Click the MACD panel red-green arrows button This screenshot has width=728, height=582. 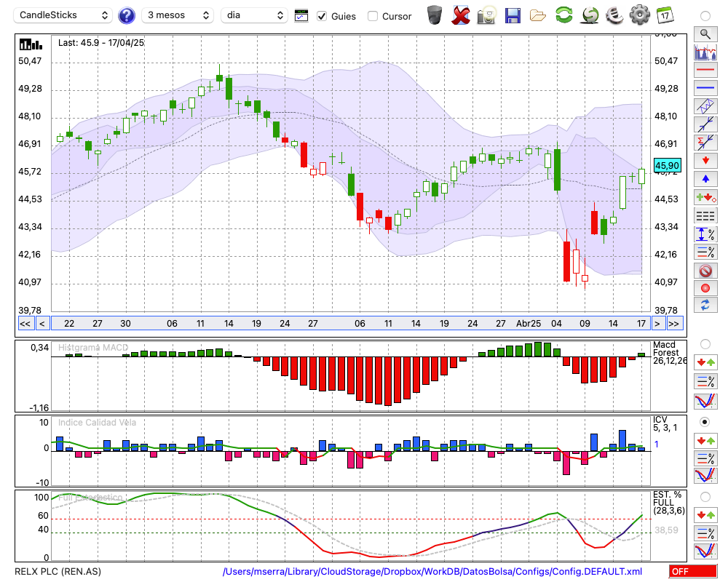(705, 362)
